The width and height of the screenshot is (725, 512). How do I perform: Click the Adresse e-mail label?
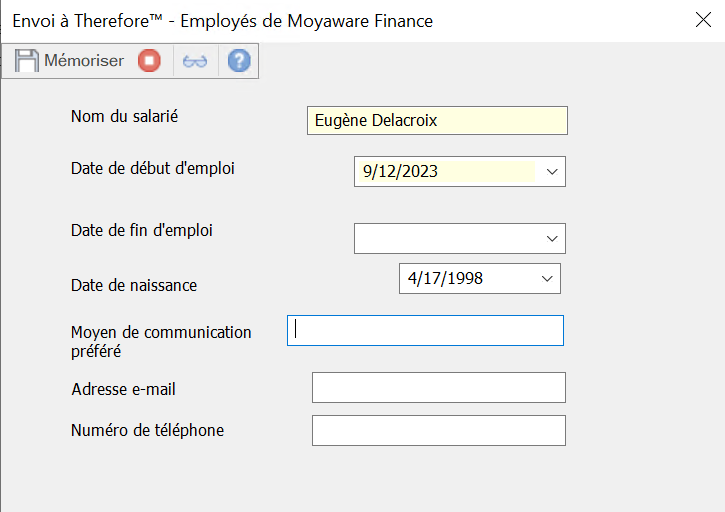(123, 389)
